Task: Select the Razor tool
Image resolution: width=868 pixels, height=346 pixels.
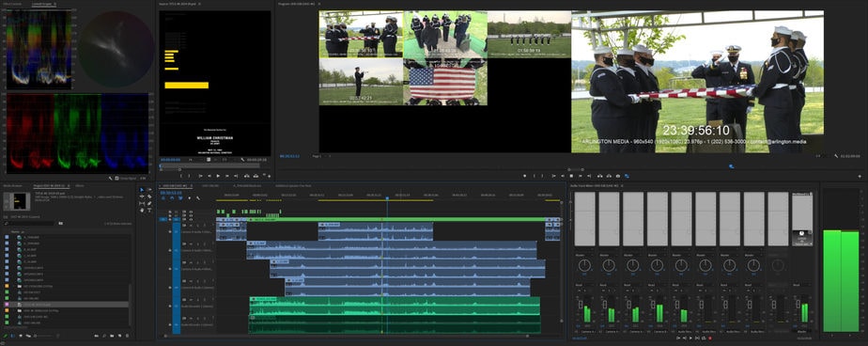Action: click(149, 197)
